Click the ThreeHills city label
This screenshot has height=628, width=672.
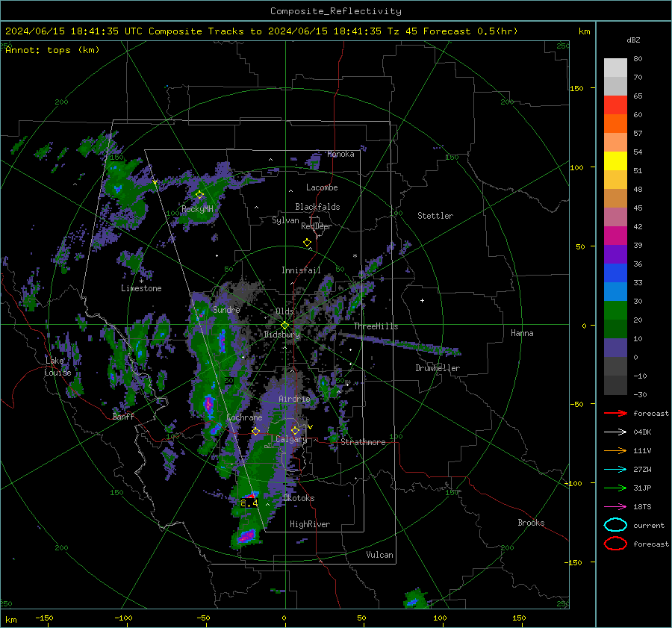376,326
